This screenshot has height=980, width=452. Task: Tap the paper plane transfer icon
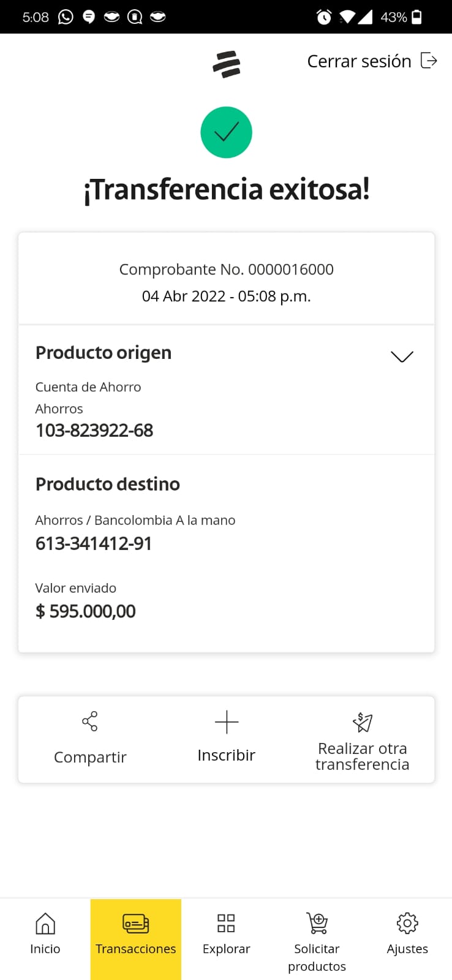click(x=363, y=722)
